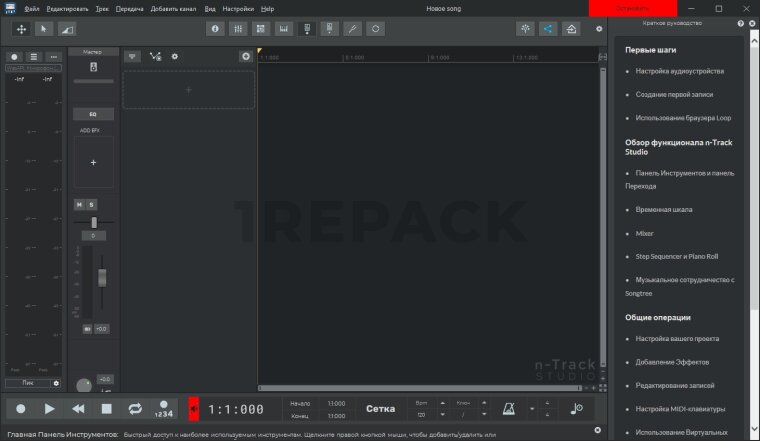Open the Трек menu

click(x=103, y=8)
